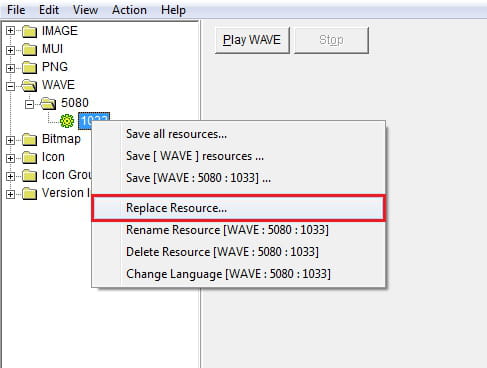Click the MUI folder icon
The height and width of the screenshot is (368, 487).
tap(29, 50)
